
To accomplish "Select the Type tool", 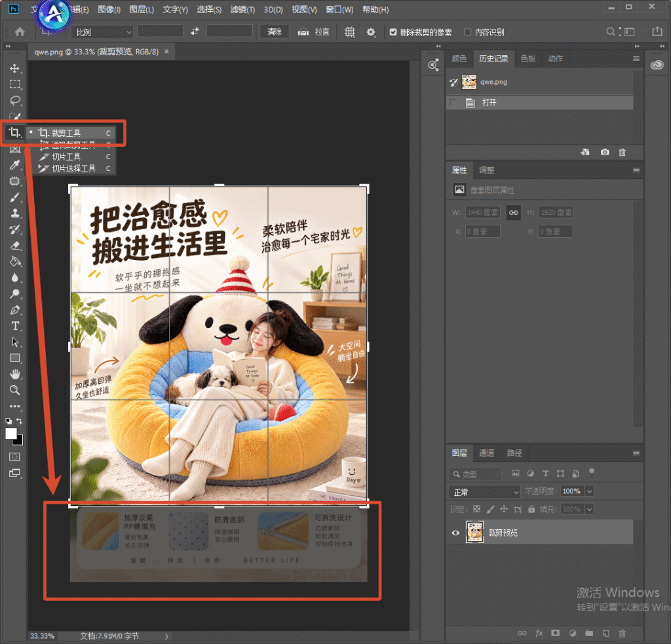I will [14, 326].
